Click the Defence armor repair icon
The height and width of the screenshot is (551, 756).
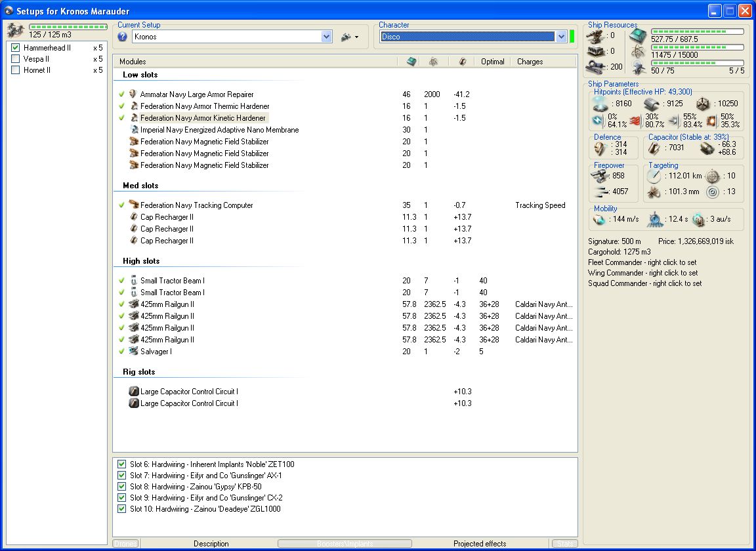(600, 148)
